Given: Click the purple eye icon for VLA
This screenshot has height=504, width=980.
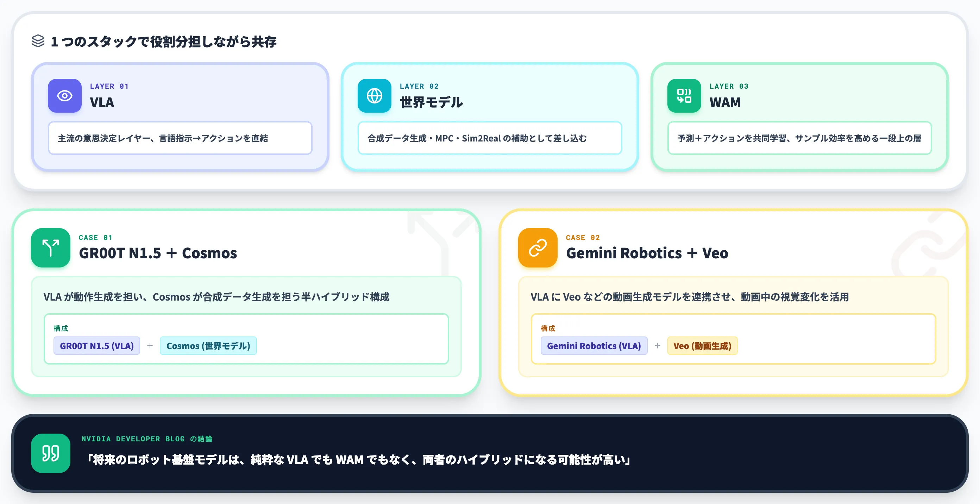Looking at the screenshot, I should coord(65,95).
